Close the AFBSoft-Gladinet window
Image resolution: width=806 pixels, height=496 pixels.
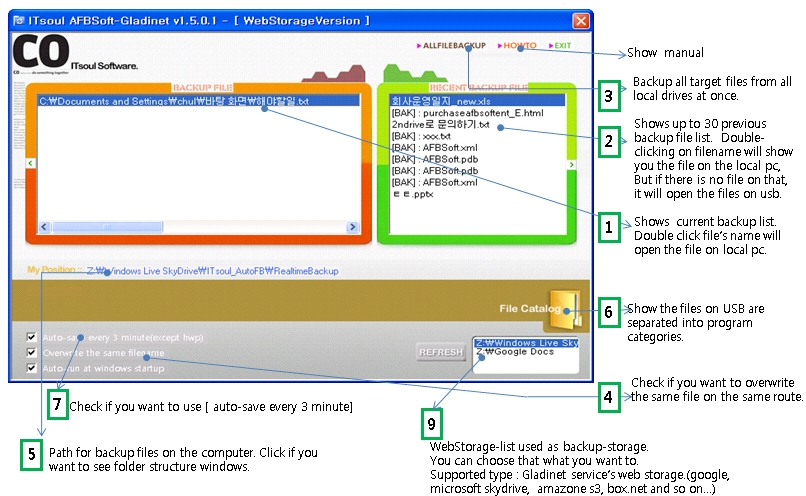pos(581,20)
